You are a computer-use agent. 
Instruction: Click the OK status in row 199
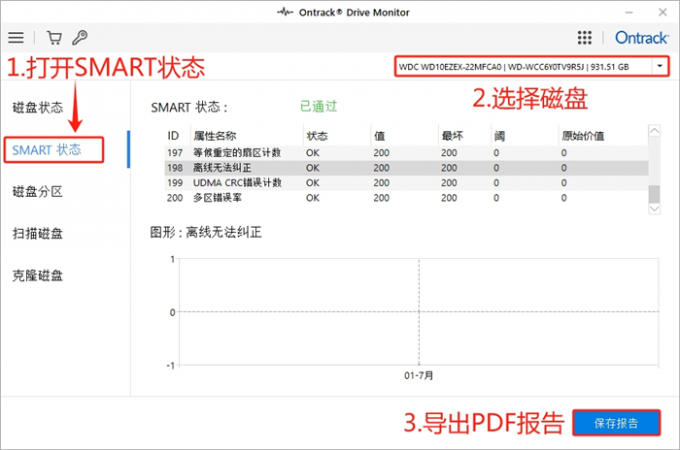313,183
